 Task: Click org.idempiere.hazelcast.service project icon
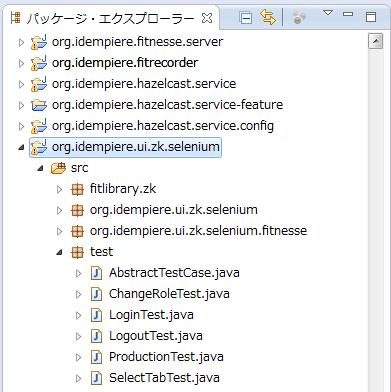(39, 84)
